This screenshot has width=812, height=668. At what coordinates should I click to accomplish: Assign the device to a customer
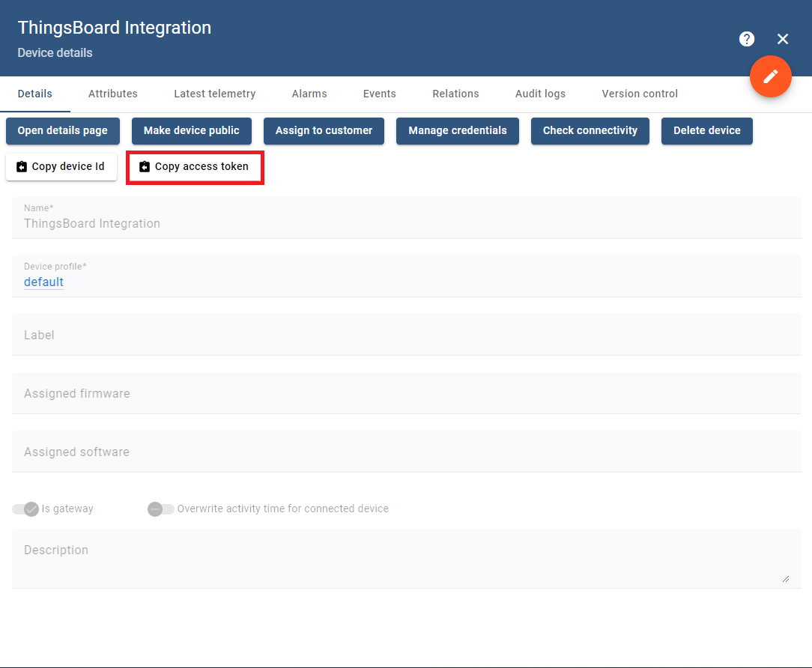click(x=324, y=131)
